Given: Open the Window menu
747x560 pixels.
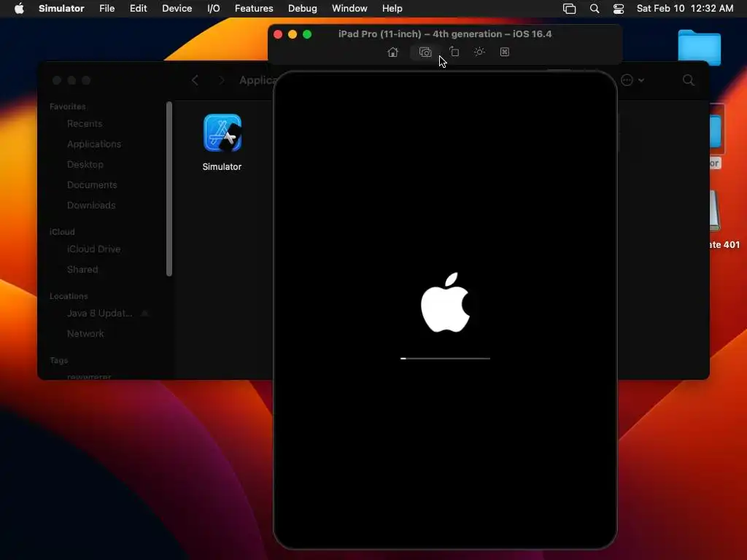Looking at the screenshot, I should (349, 9).
